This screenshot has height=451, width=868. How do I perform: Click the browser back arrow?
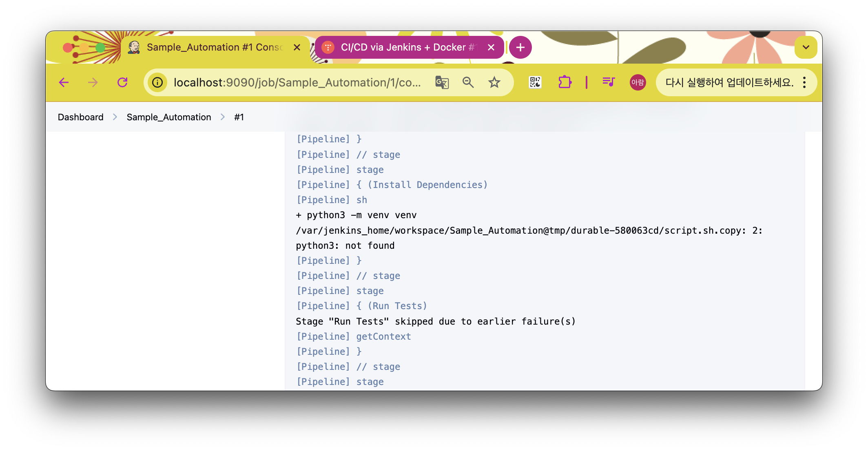[64, 82]
